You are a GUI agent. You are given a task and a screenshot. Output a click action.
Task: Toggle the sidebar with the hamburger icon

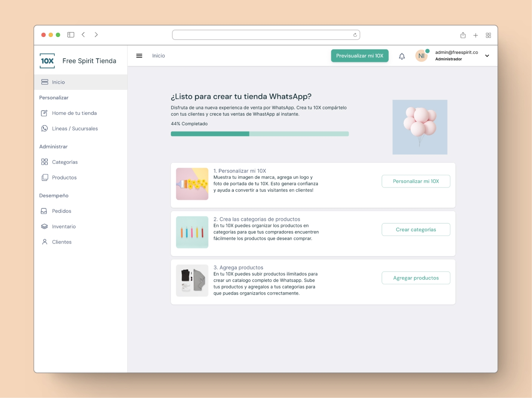pyautogui.click(x=139, y=55)
